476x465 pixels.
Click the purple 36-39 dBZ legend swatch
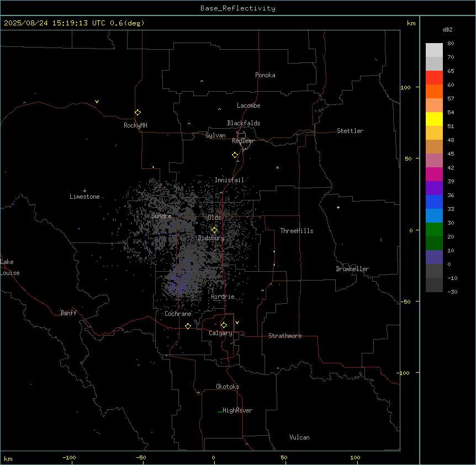coord(434,188)
